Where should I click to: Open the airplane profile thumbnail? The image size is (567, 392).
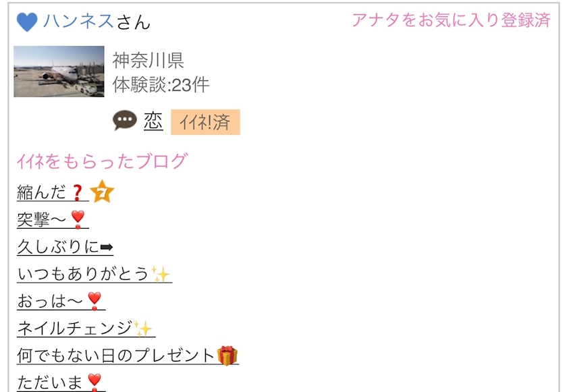59,72
